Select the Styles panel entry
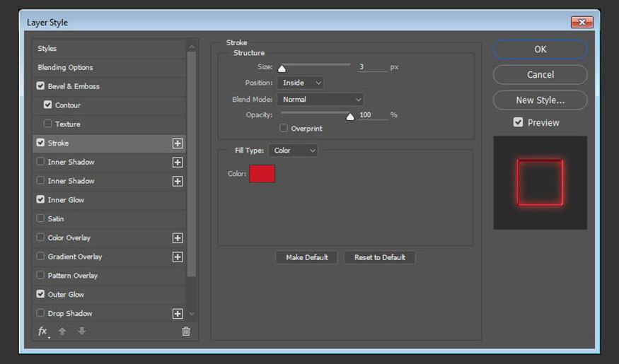 109,49
